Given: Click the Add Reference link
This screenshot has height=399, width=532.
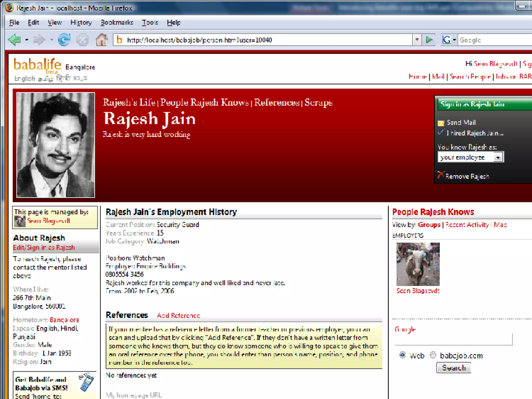Looking at the screenshot, I should (x=178, y=315).
